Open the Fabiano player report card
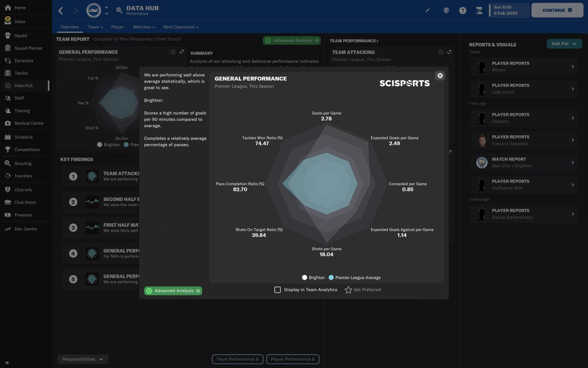The height and width of the screenshot is (368, 588). coord(524,118)
